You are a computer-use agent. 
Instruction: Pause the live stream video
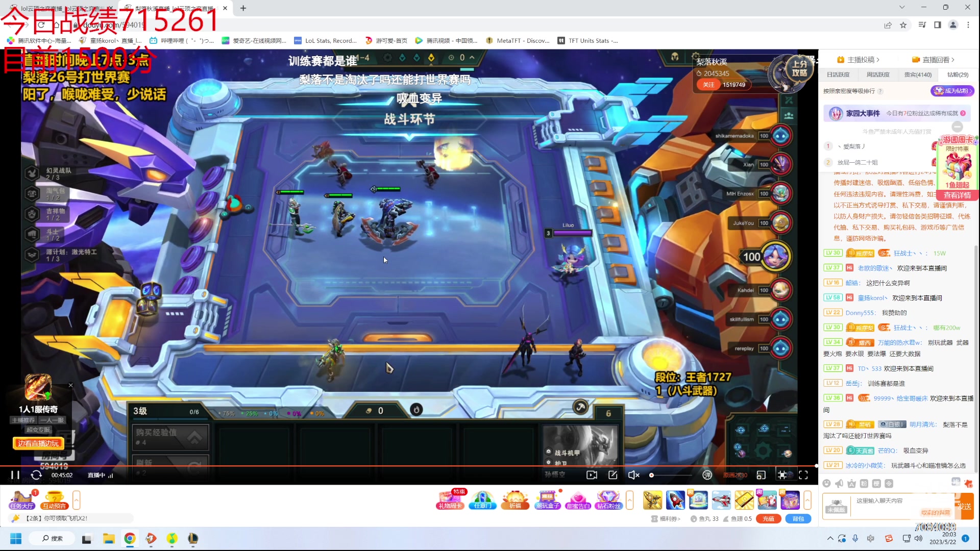click(15, 475)
